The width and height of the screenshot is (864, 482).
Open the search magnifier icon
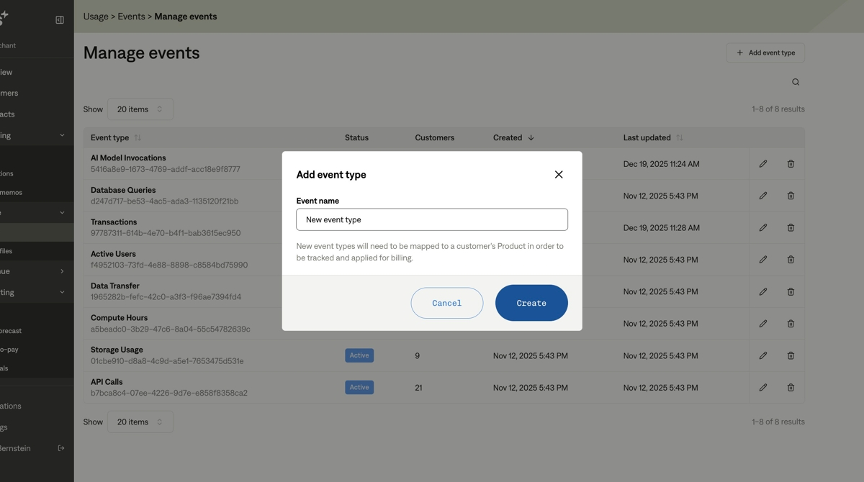click(796, 82)
